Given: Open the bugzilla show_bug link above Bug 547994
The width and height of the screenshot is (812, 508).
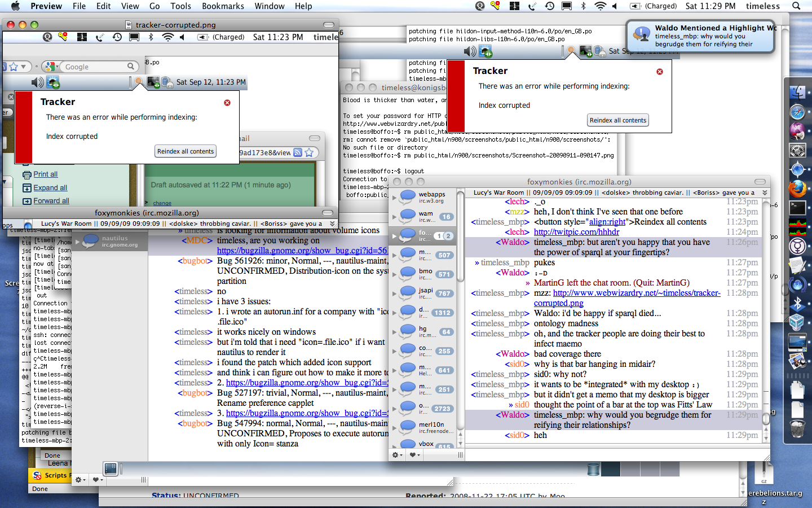Looking at the screenshot, I should (x=307, y=413).
